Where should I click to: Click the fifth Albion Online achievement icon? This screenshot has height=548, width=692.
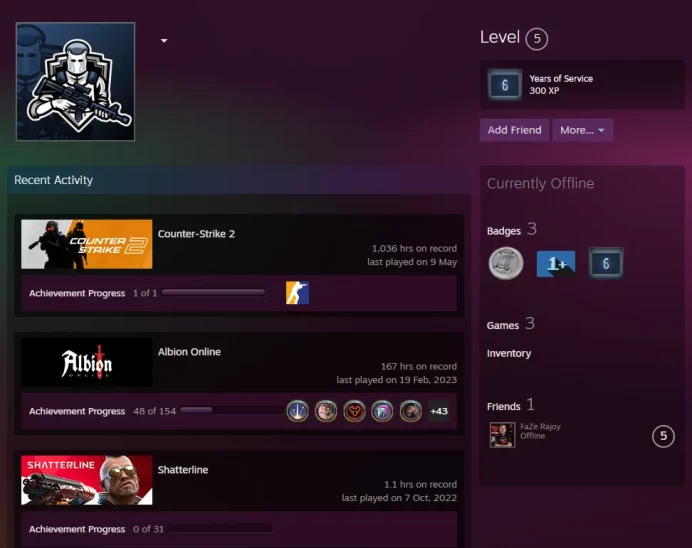(411, 411)
